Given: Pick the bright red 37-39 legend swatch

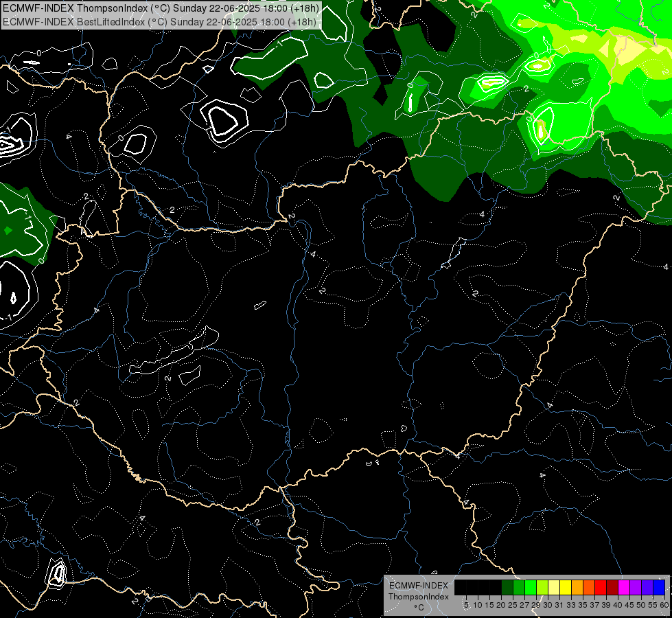Looking at the screenshot, I should pos(601,587).
